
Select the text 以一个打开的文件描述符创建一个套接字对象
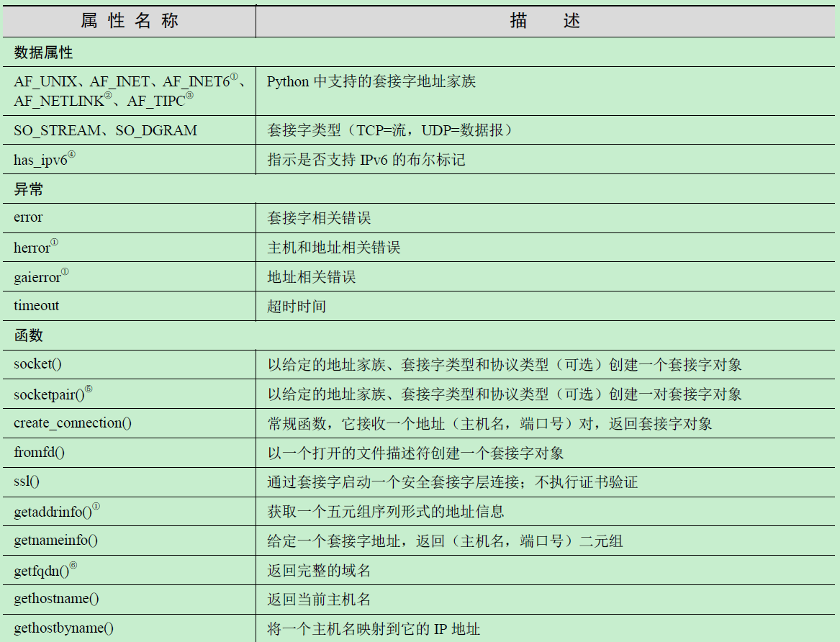(x=415, y=453)
